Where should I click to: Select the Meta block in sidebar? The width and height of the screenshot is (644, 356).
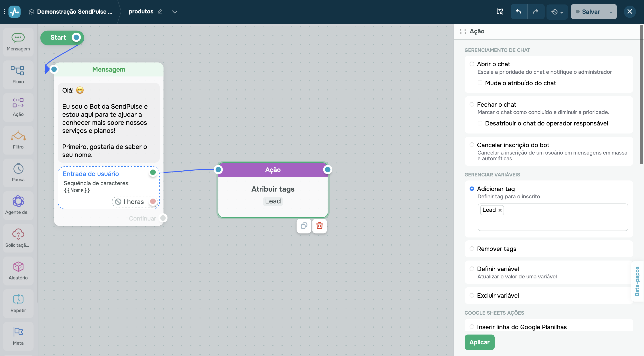tap(18, 336)
